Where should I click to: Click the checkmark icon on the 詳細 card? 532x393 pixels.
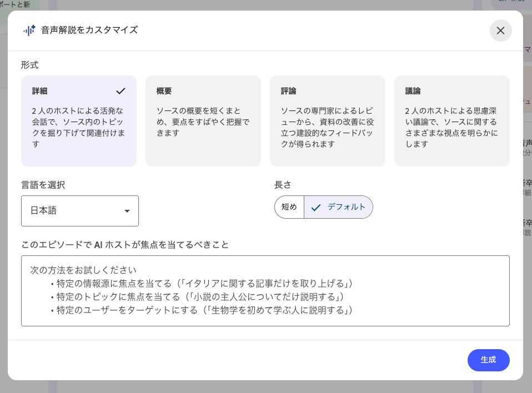121,91
